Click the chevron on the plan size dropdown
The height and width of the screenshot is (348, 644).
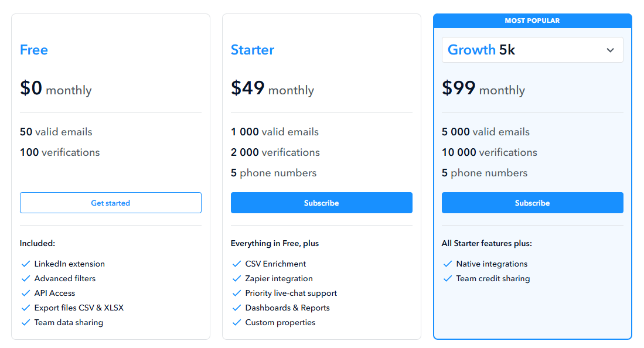[x=609, y=50]
